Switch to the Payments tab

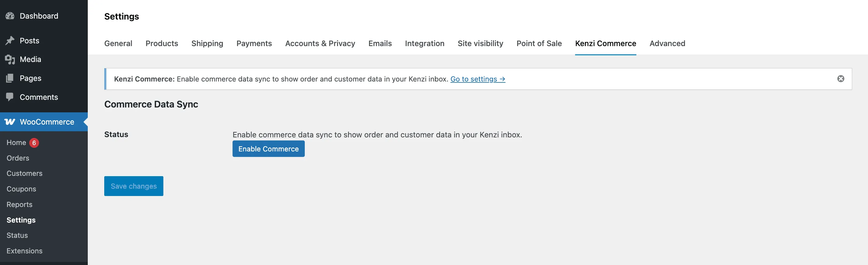pos(254,44)
